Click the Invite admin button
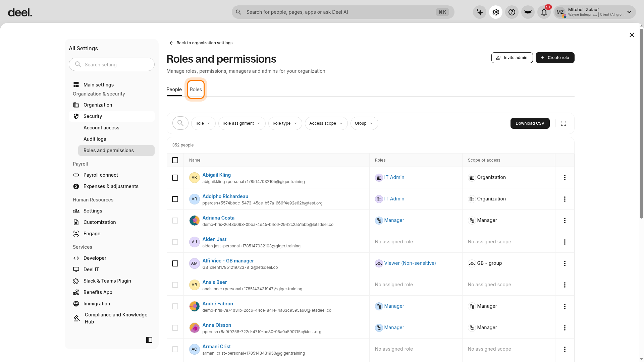This screenshot has height=362, width=644. [512, 58]
